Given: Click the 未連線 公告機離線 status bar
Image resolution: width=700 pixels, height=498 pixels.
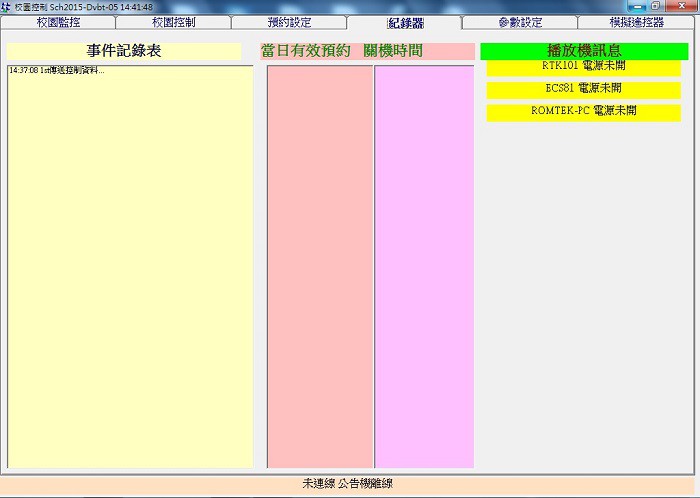Looking at the screenshot, I should pos(350,484).
